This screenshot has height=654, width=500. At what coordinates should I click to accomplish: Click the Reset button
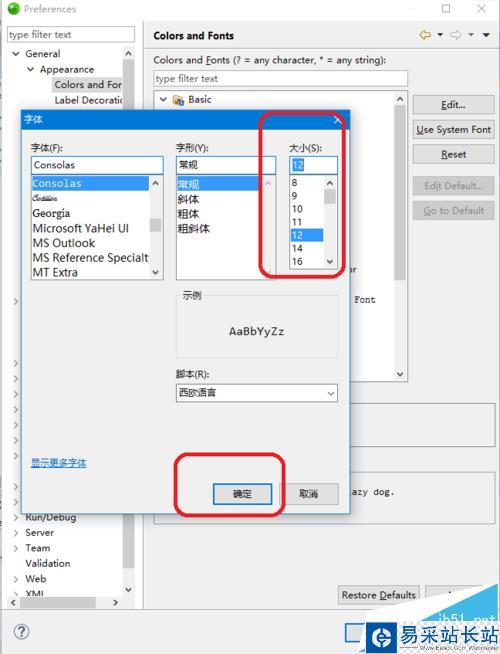pos(453,154)
